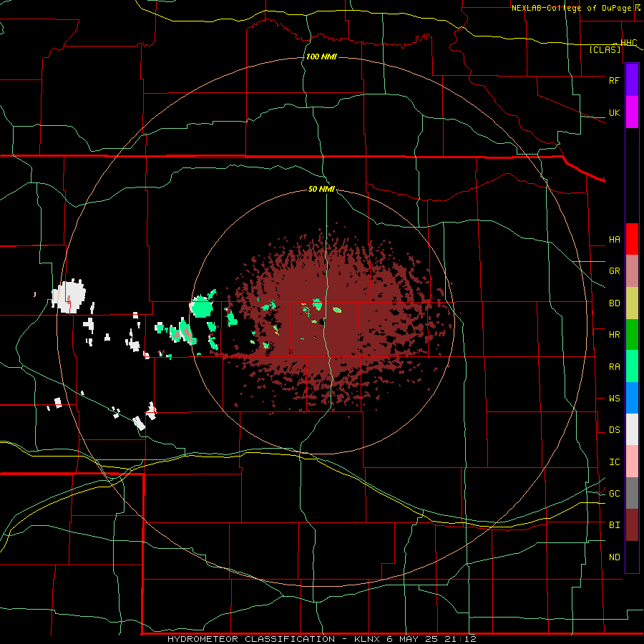The image size is (644, 644).
Task: Click the 100 NMI range ring label
Action: pyautogui.click(x=321, y=57)
